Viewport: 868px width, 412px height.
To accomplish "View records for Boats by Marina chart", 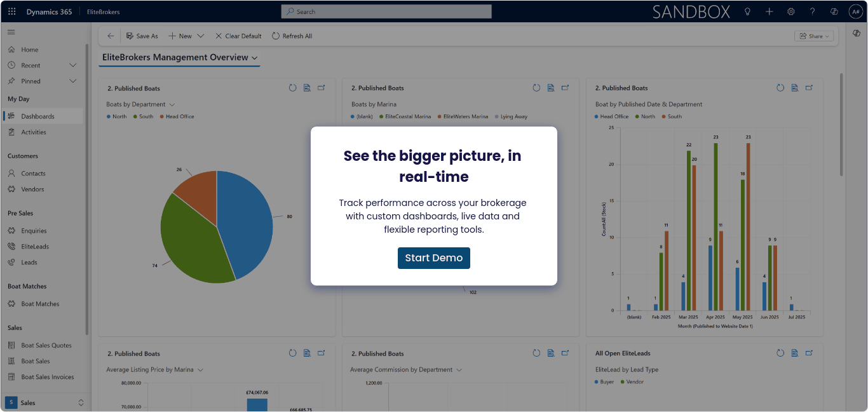I will tap(551, 88).
